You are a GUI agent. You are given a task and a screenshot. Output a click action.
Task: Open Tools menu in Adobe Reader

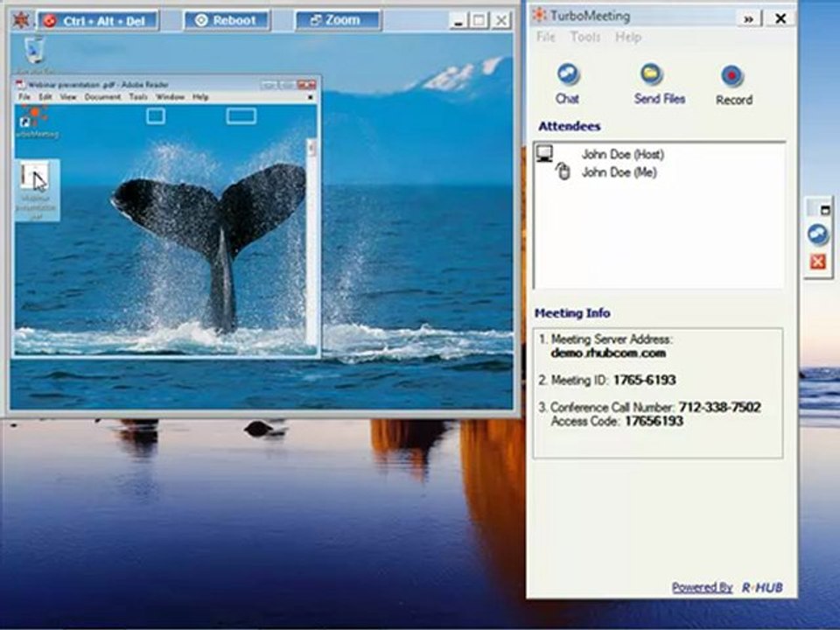(x=137, y=97)
